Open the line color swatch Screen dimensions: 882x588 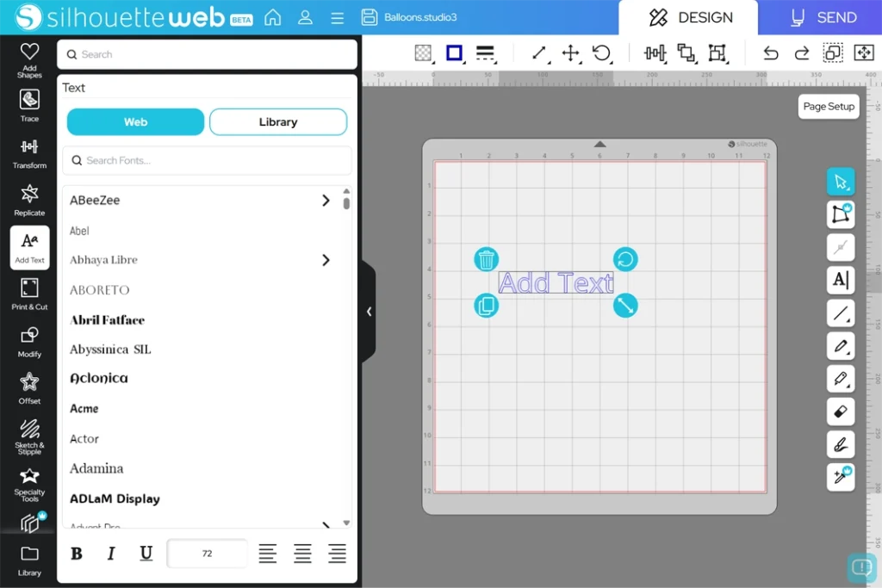point(454,53)
